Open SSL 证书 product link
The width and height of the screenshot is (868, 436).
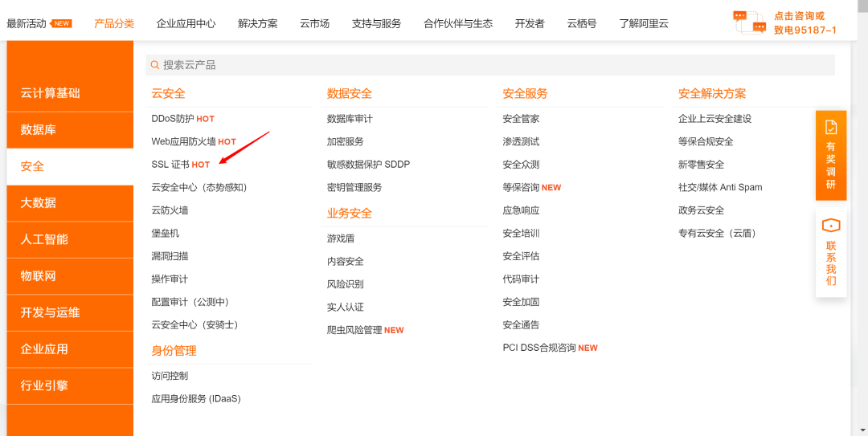coord(170,165)
